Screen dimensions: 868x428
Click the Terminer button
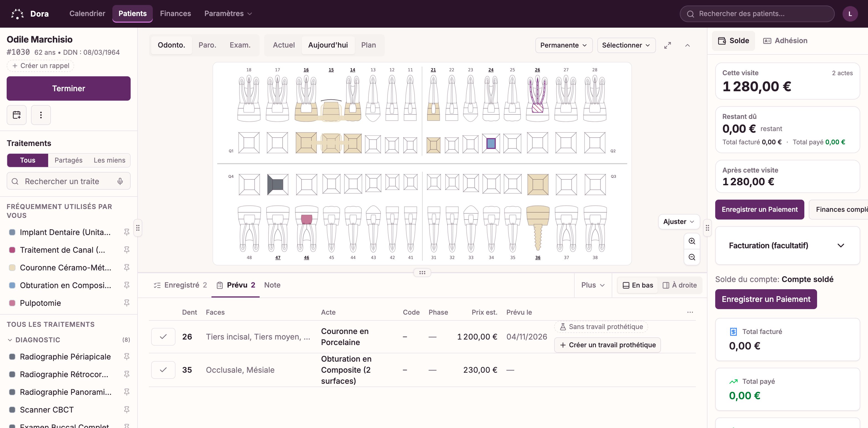(x=68, y=88)
